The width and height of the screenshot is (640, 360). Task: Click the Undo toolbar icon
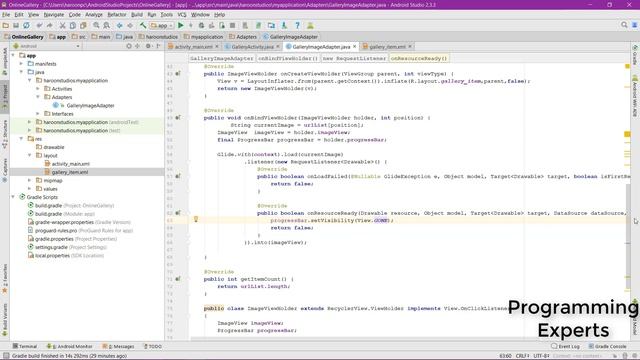(x=39, y=25)
